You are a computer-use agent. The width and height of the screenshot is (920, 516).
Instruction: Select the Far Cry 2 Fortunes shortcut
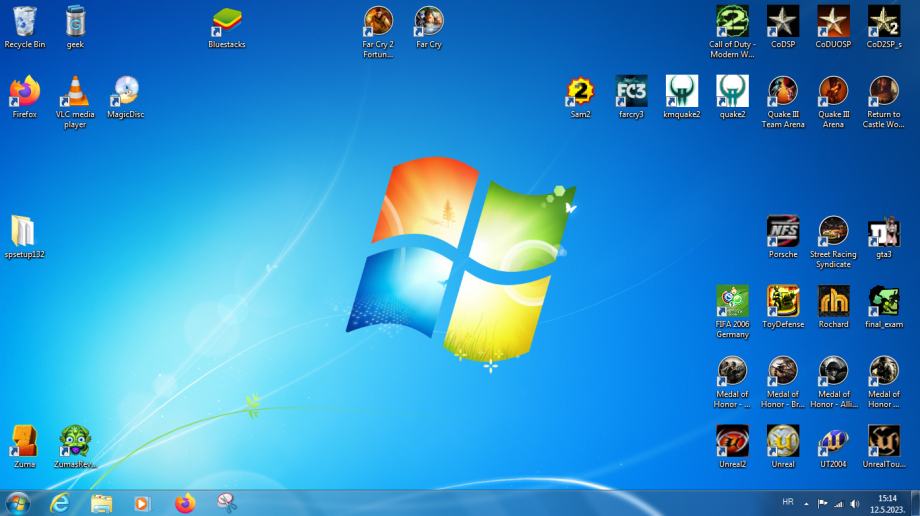tap(378, 32)
